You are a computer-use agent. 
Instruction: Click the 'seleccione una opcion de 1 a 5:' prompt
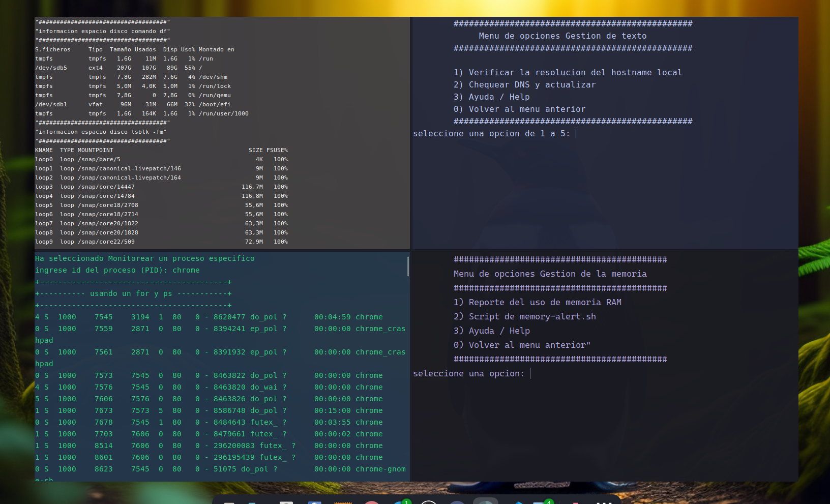(491, 134)
